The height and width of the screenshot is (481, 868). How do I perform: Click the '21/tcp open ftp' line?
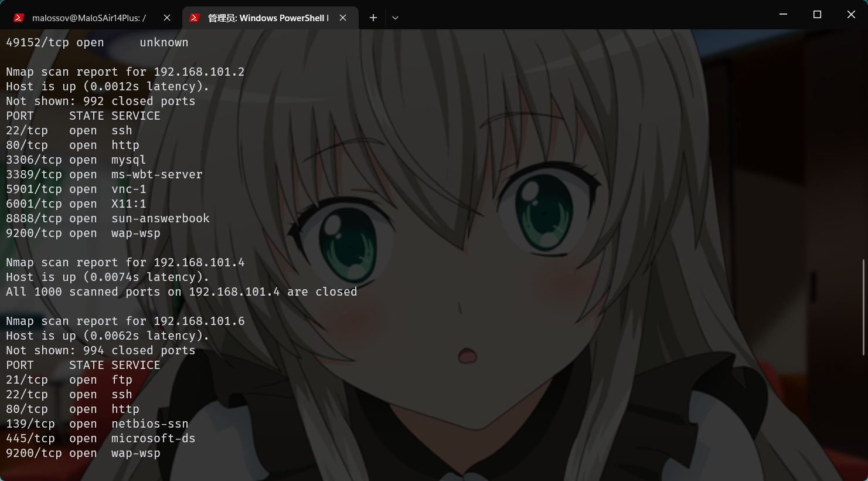(x=69, y=380)
